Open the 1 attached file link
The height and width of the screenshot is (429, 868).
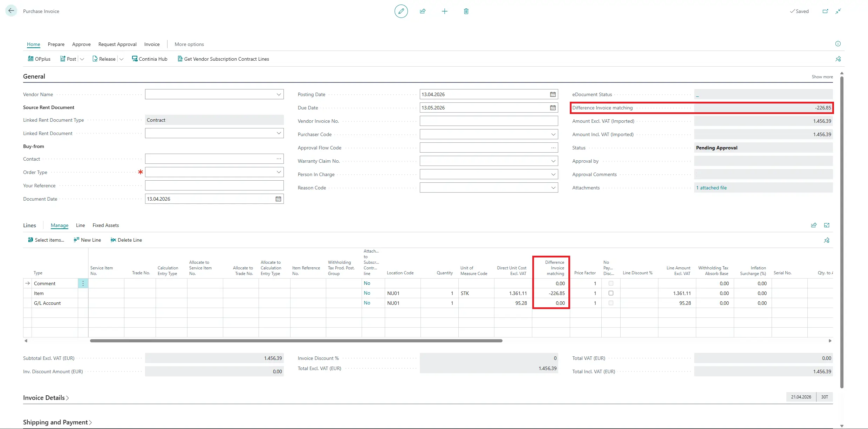tap(711, 188)
